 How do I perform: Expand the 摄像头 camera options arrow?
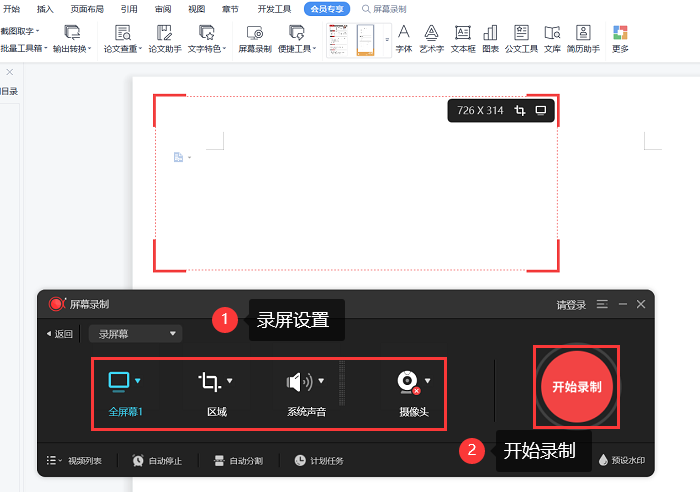click(x=428, y=380)
